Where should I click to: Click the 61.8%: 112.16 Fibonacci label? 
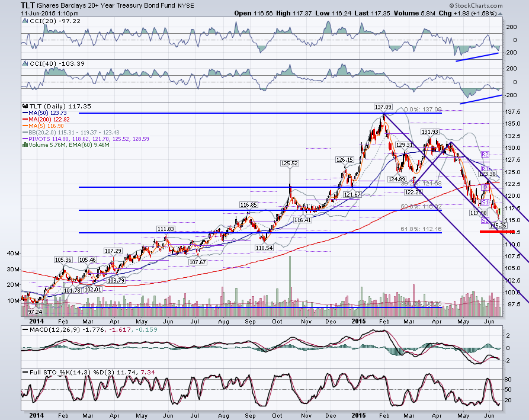coord(421,229)
